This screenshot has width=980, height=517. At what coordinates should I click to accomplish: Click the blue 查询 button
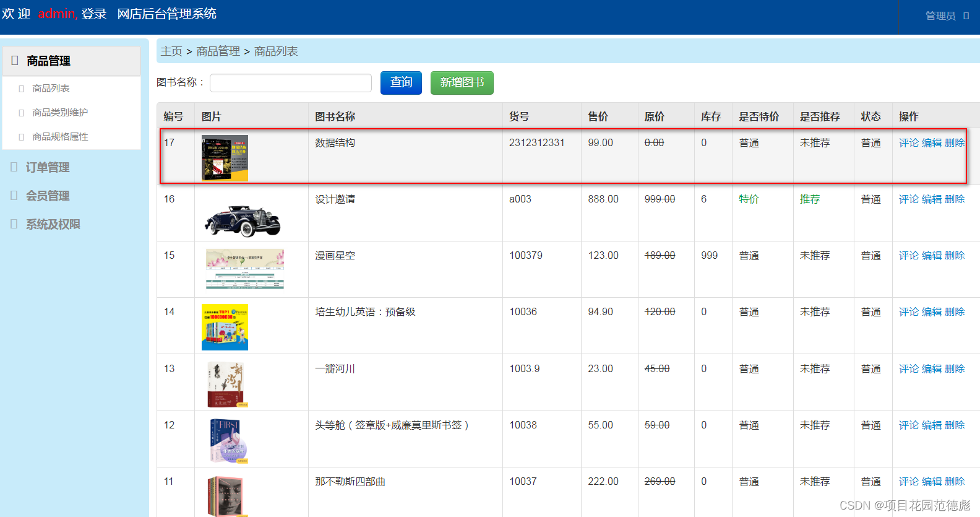click(401, 82)
